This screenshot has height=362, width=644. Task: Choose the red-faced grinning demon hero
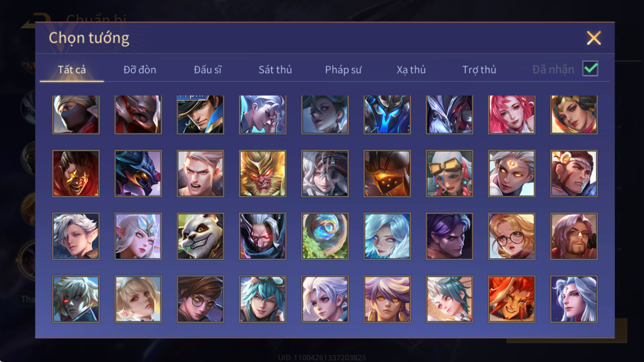[76, 173]
